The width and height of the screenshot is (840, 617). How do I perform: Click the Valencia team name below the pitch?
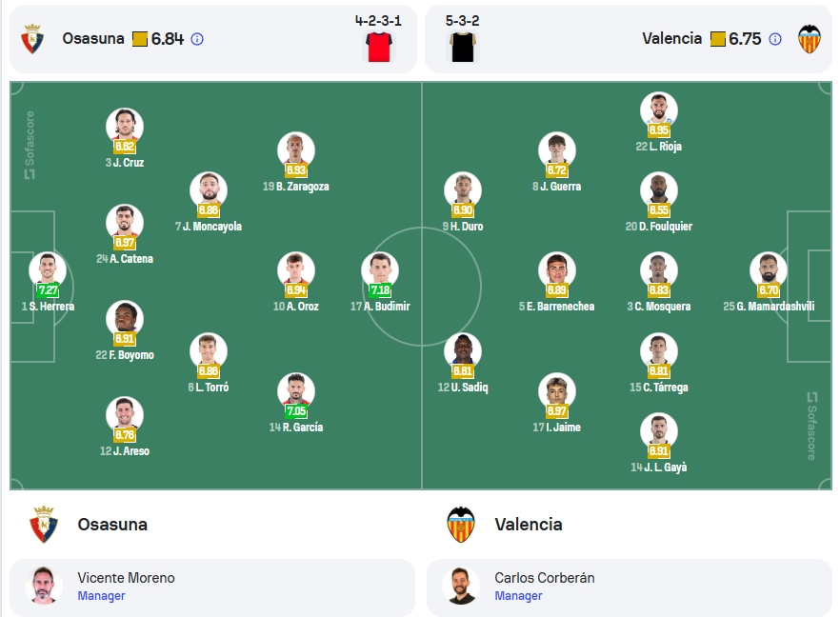click(x=529, y=525)
